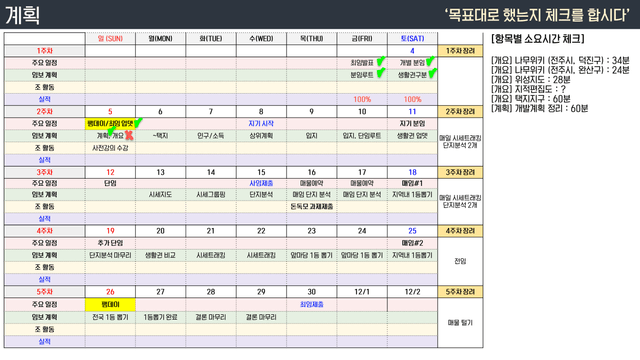
Task: Click the 결론 마무리 cell on Tuesday 28
Action: [x=211, y=317]
